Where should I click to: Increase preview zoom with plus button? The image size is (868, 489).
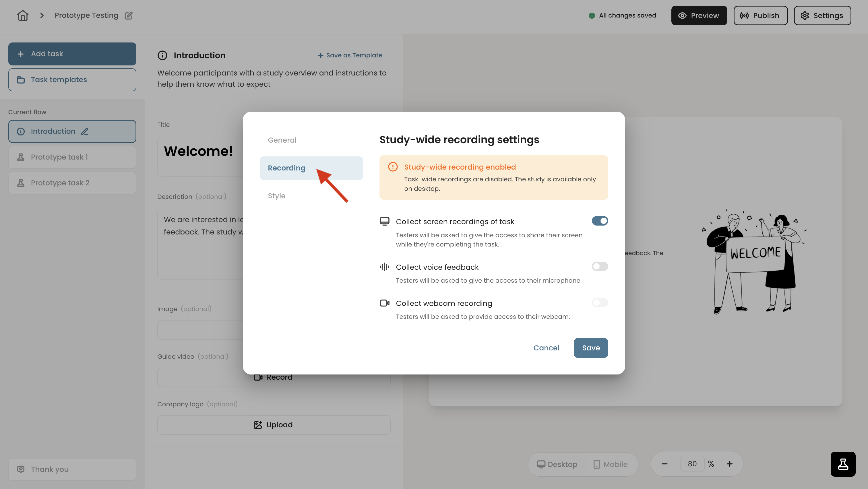[x=730, y=464]
